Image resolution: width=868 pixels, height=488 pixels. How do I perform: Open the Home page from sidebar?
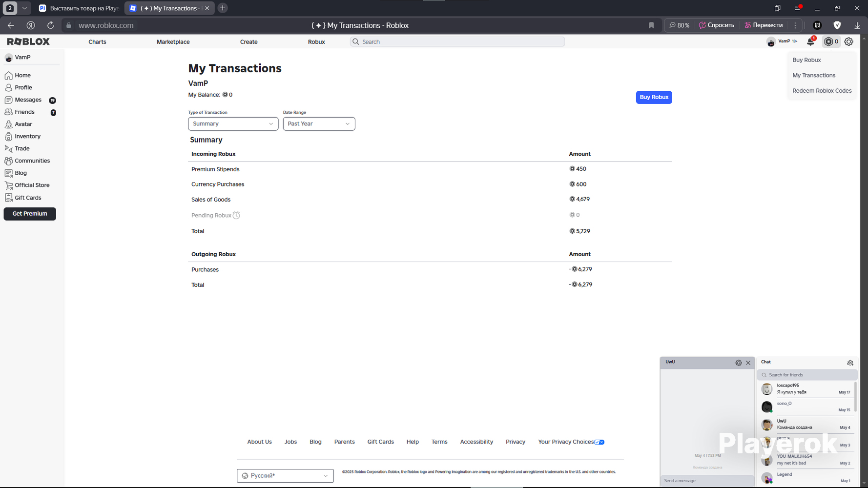[18, 75]
